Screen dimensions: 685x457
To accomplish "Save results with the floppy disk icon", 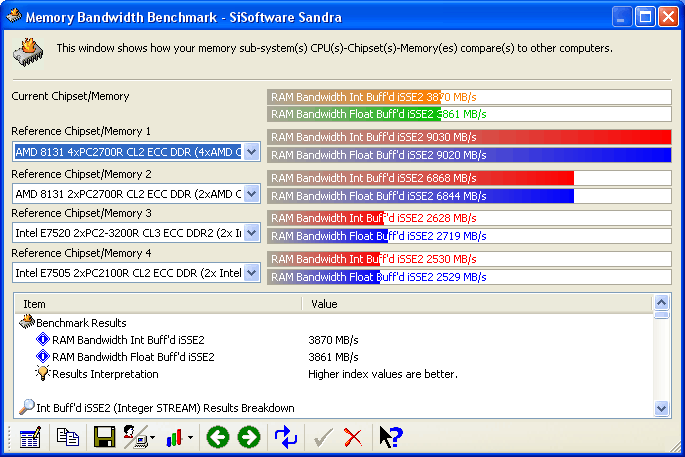I will 104,437.
